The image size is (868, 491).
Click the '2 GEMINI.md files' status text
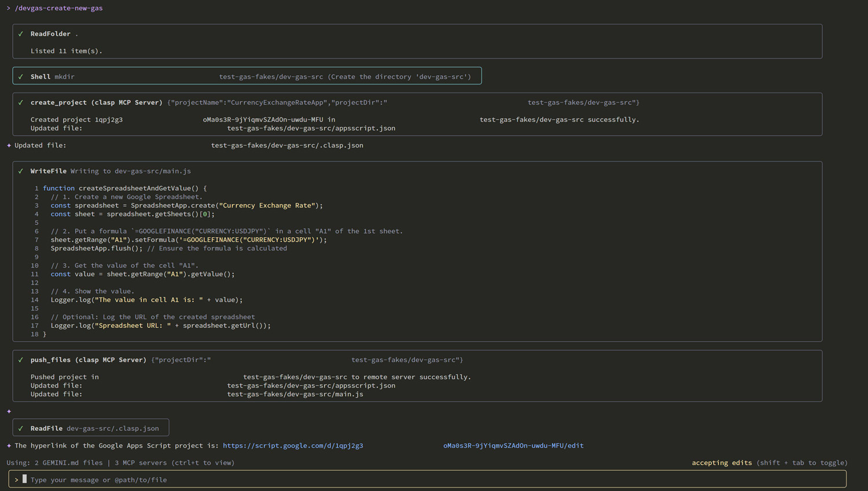pyautogui.click(x=68, y=463)
